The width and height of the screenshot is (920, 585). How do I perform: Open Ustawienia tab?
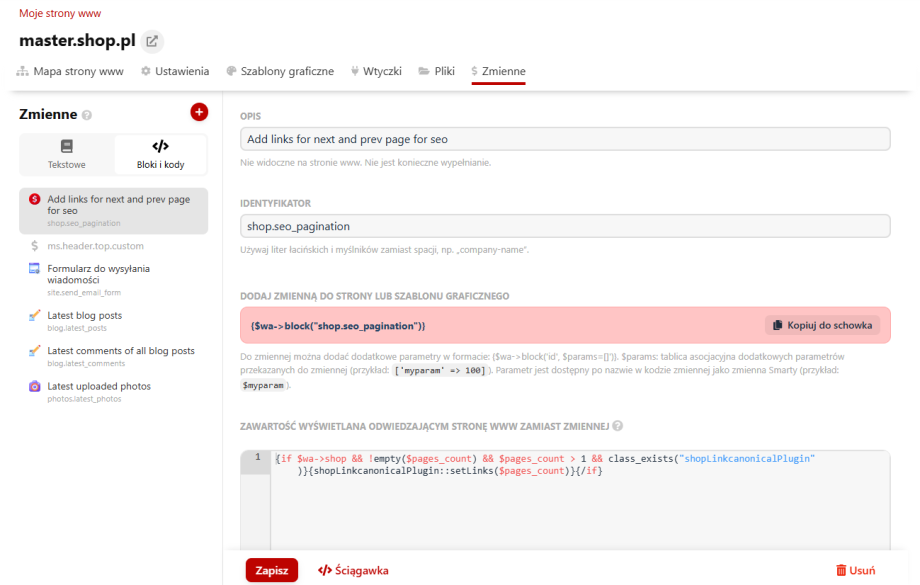[x=175, y=71]
